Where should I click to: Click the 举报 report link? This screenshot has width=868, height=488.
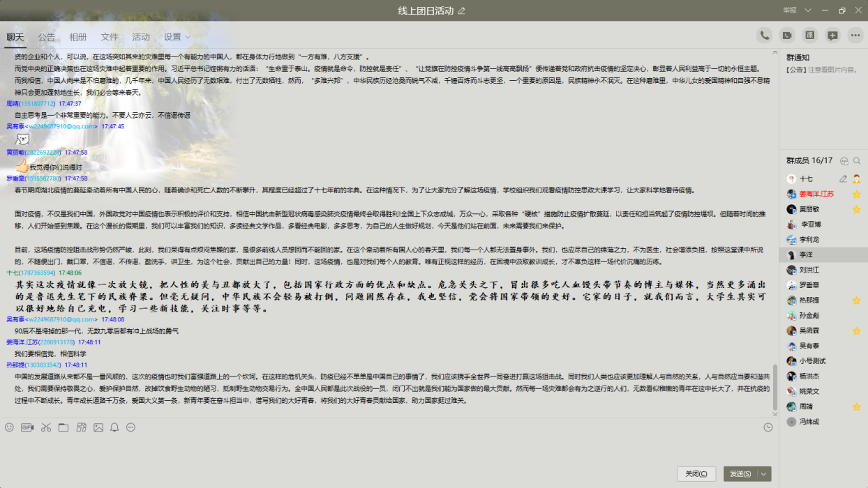(790, 10)
